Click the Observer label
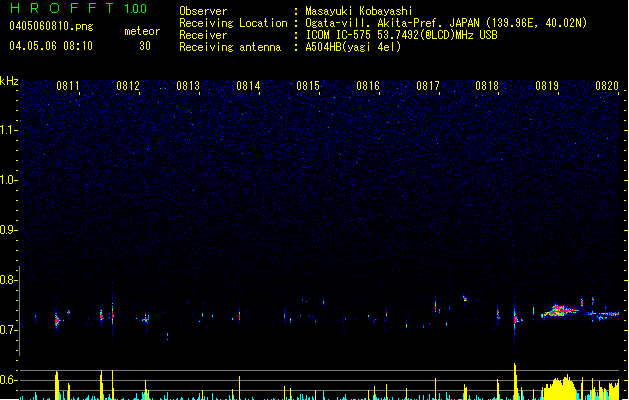Viewport: 629px width, 400px height. pos(203,11)
